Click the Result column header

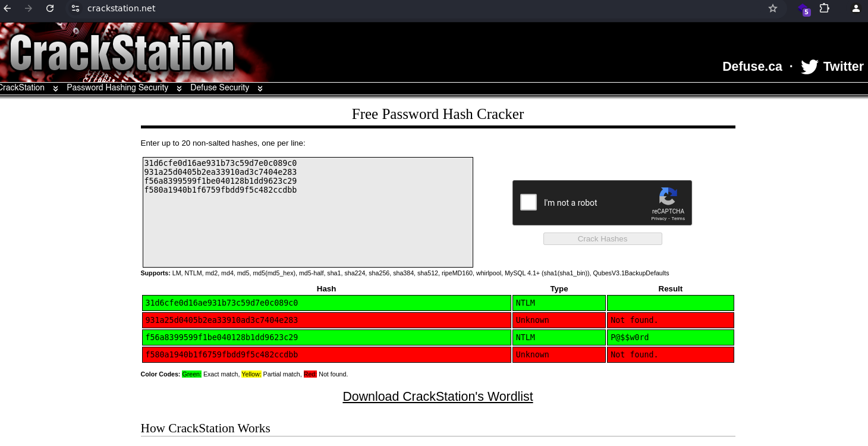pos(671,288)
